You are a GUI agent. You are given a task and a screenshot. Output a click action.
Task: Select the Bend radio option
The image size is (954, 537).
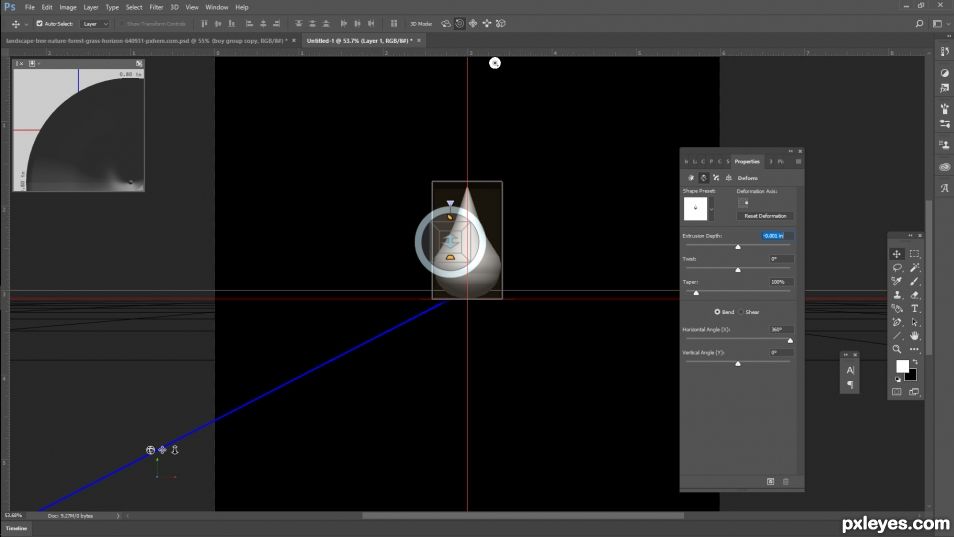[x=717, y=312]
